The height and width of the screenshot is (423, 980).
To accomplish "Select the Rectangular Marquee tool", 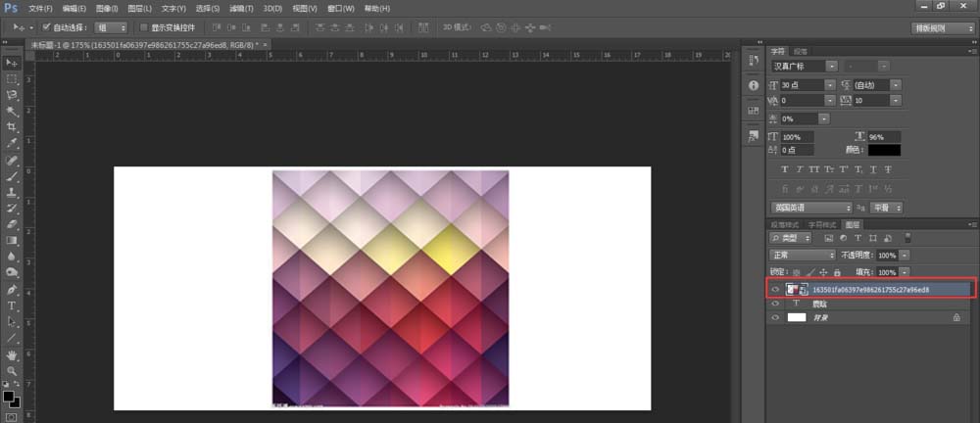I will (x=12, y=78).
